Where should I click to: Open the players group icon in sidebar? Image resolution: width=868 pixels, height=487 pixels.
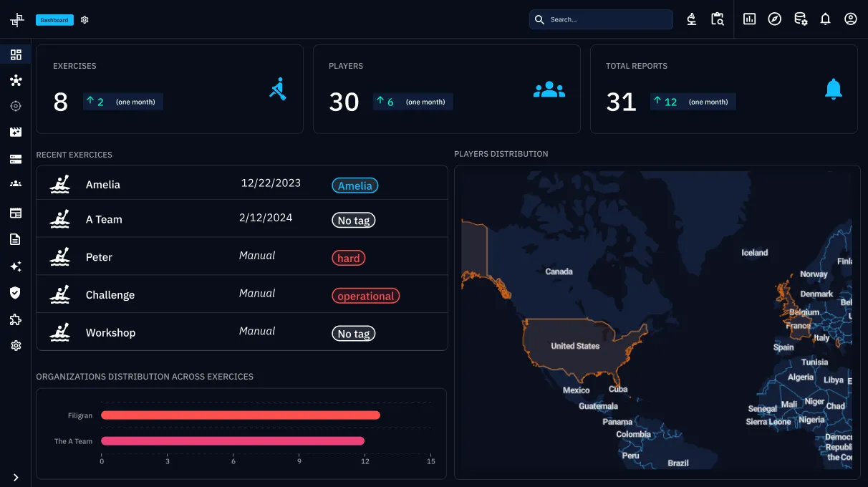[x=16, y=184]
